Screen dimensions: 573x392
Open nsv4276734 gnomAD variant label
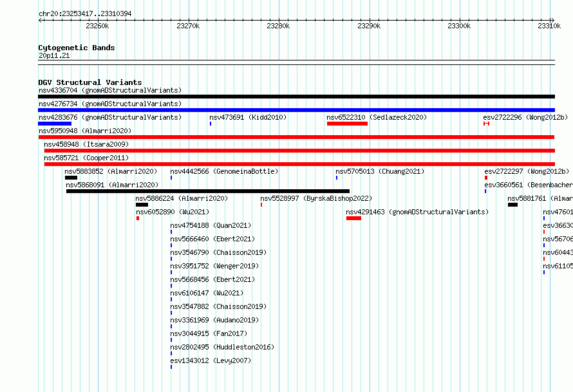(110, 104)
